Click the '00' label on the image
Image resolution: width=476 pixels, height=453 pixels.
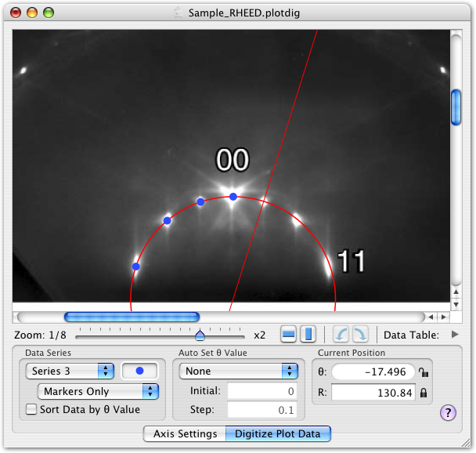click(233, 160)
